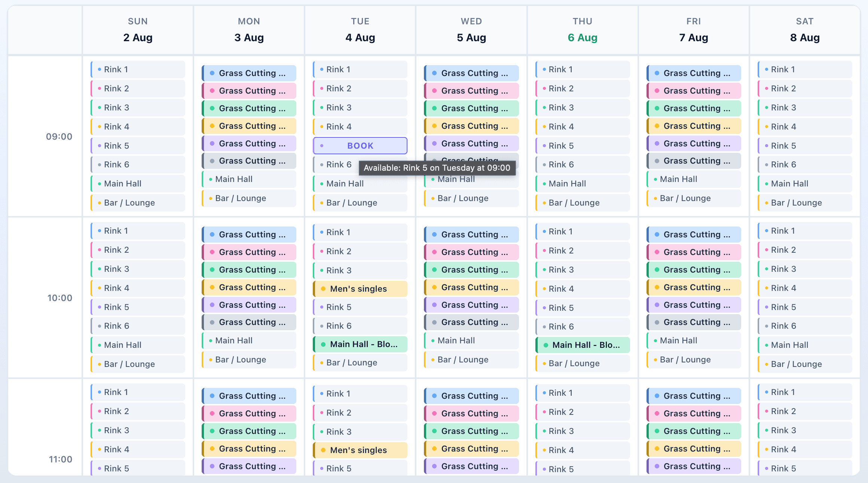Viewport: 868px width, 483px height.
Task: Click BOOK for Rink 5 Tuesday 09:00
Action: 360,146
